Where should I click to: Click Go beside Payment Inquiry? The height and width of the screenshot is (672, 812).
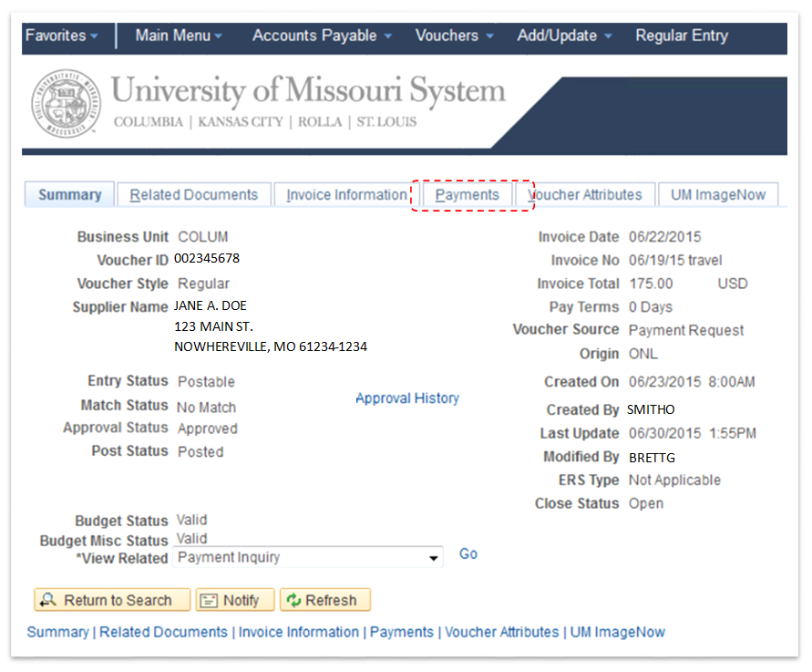click(x=468, y=553)
